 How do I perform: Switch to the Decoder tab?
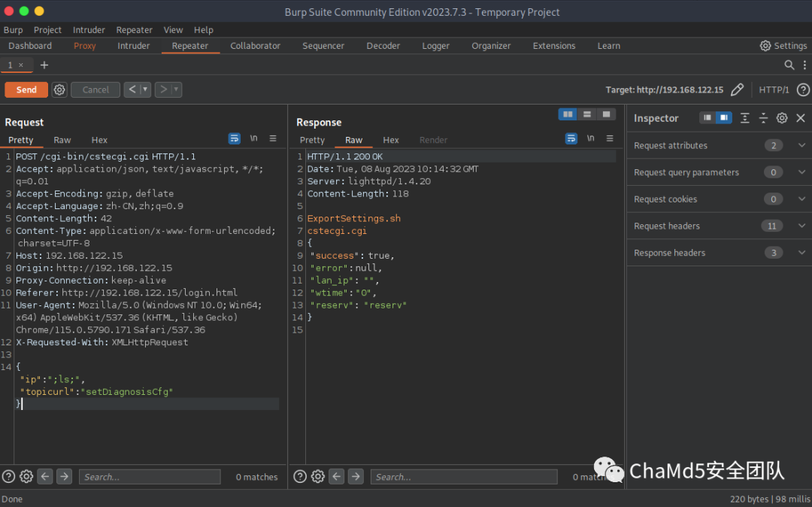pos(383,46)
